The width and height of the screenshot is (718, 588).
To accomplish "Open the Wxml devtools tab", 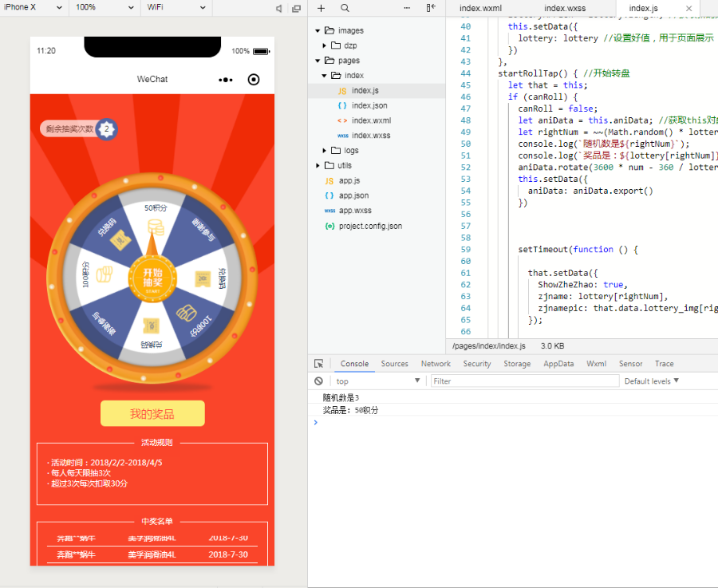I will point(596,364).
